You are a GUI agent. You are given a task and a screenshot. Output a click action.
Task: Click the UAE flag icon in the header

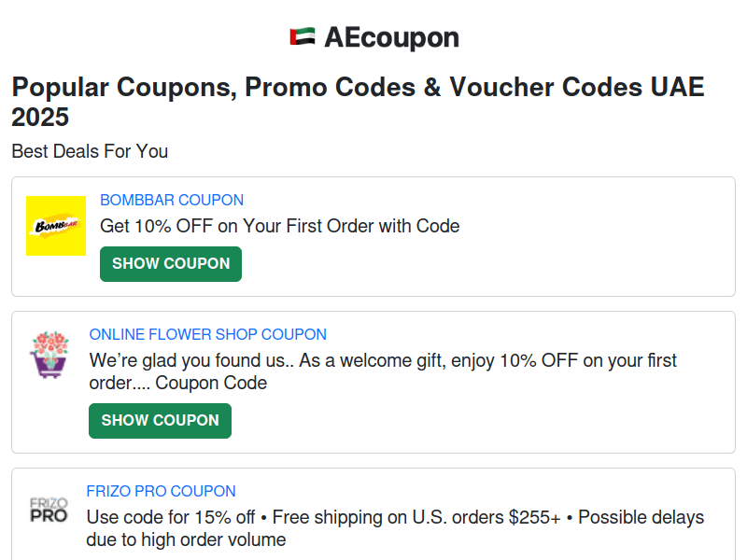(x=301, y=36)
